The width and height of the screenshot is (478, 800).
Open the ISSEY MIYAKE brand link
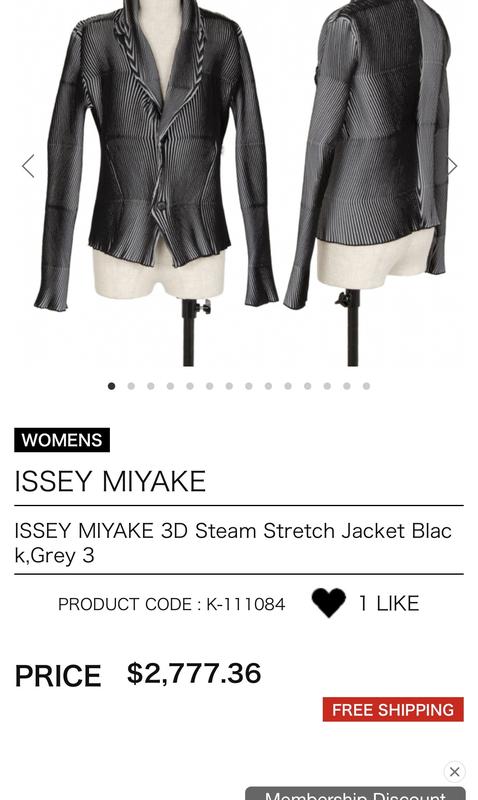click(x=110, y=481)
